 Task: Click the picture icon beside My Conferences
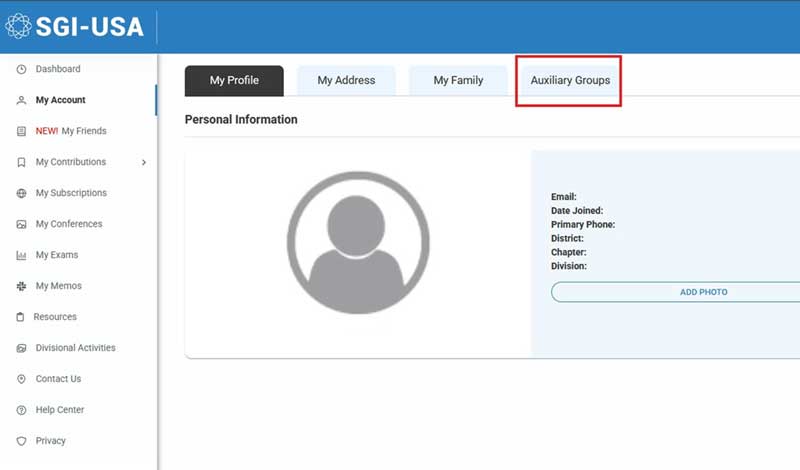[x=21, y=224]
